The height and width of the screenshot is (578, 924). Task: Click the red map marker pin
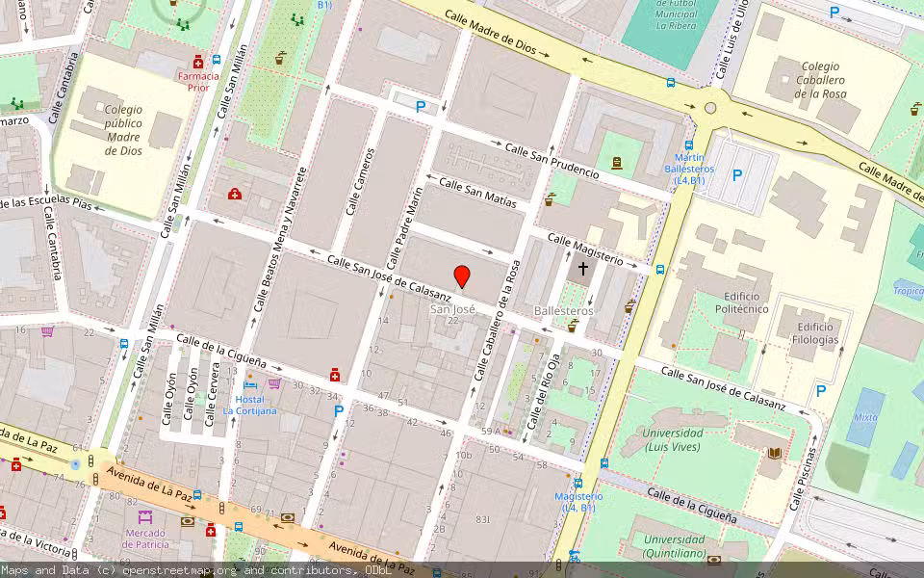(462, 278)
